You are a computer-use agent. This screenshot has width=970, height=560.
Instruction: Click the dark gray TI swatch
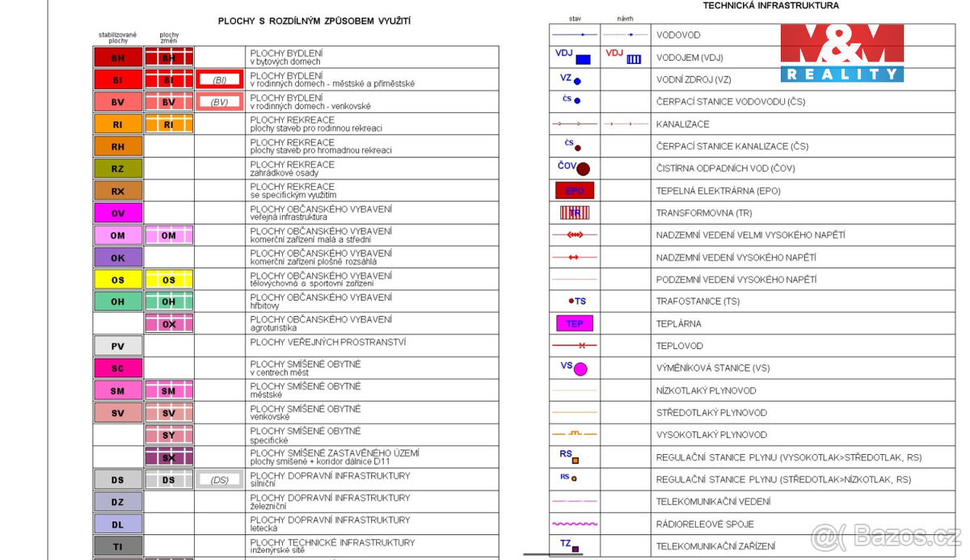[x=118, y=546]
